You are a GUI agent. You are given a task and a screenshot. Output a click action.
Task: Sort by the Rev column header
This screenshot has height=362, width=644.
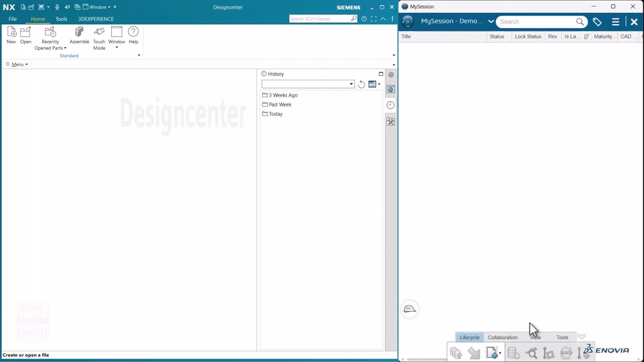553,36
